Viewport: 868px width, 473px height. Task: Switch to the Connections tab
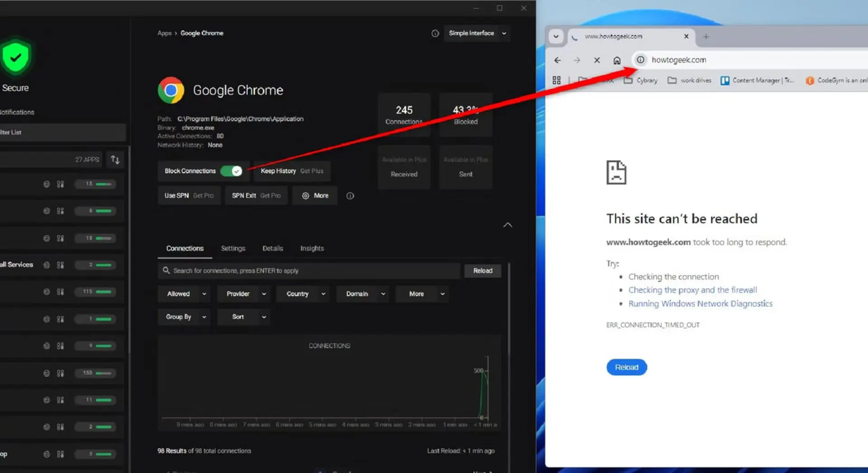pos(185,249)
